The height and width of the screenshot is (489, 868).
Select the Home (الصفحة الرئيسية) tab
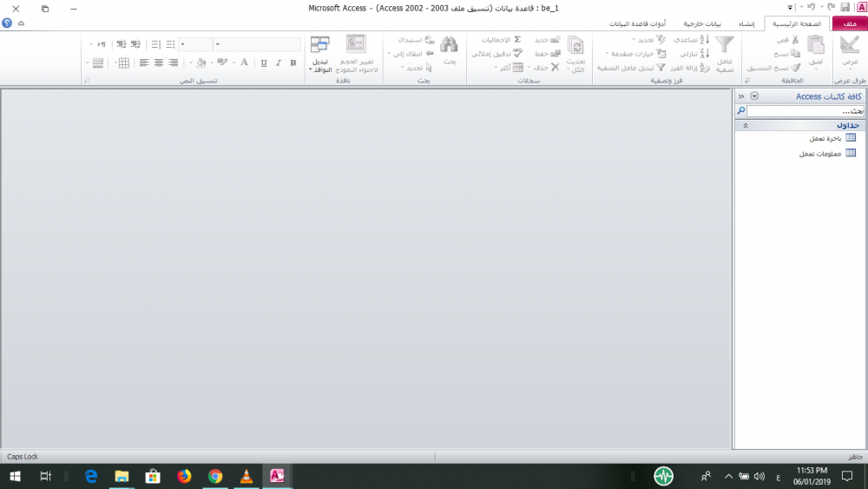(797, 23)
